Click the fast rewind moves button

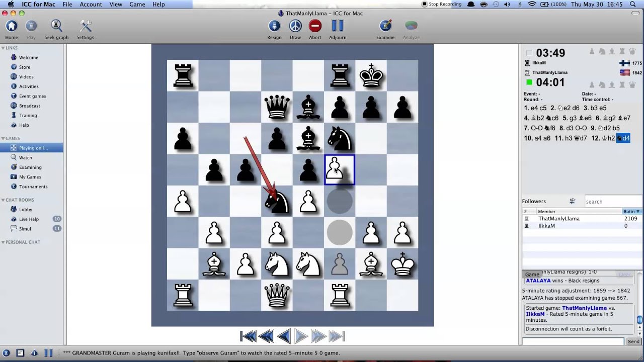266,336
